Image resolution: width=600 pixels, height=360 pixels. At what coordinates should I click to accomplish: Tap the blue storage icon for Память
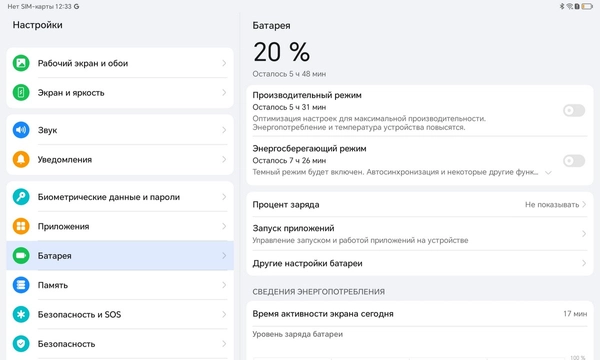pos(21,285)
